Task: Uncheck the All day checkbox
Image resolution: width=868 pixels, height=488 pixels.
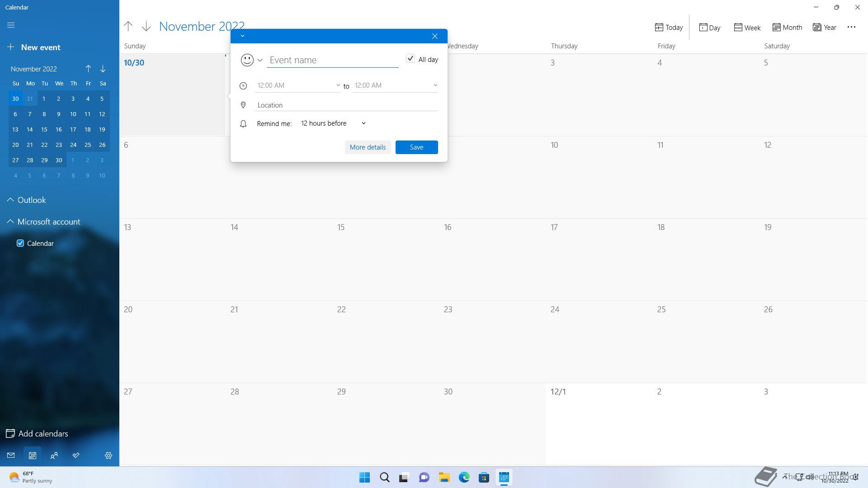Action: pyautogui.click(x=410, y=59)
